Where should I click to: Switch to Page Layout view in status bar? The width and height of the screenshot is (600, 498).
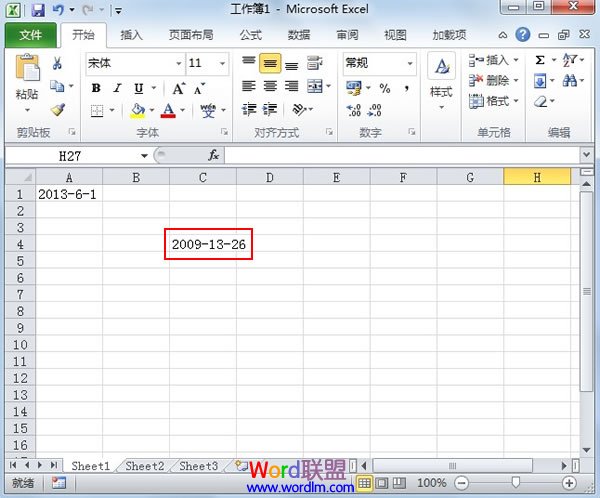382,483
